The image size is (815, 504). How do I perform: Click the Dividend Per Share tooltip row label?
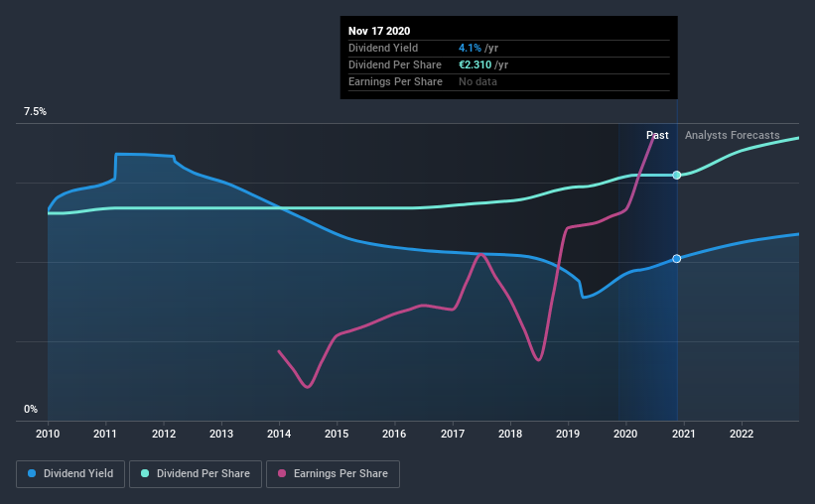(395, 64)
